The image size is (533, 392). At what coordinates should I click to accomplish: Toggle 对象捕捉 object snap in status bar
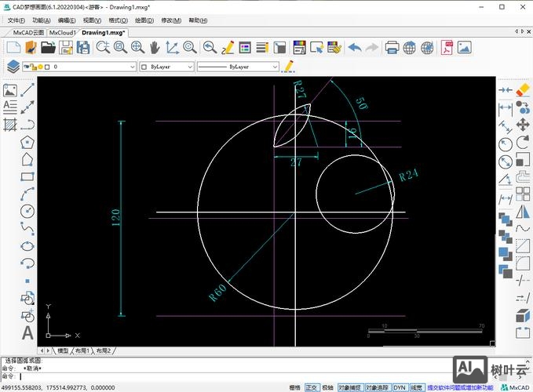351,387
